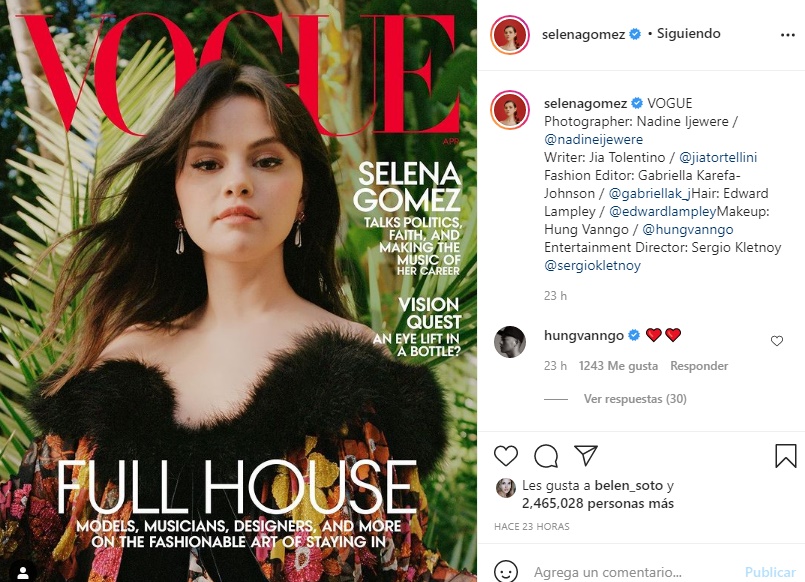Show the 2,465,028 personas más likes list
This screenshot has height=582, width=805.
click(598, 503)
